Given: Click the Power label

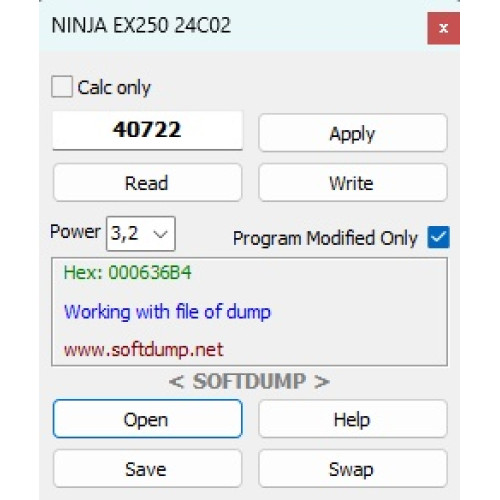Looking at the screenshot, I should click(x=75, y=231).
